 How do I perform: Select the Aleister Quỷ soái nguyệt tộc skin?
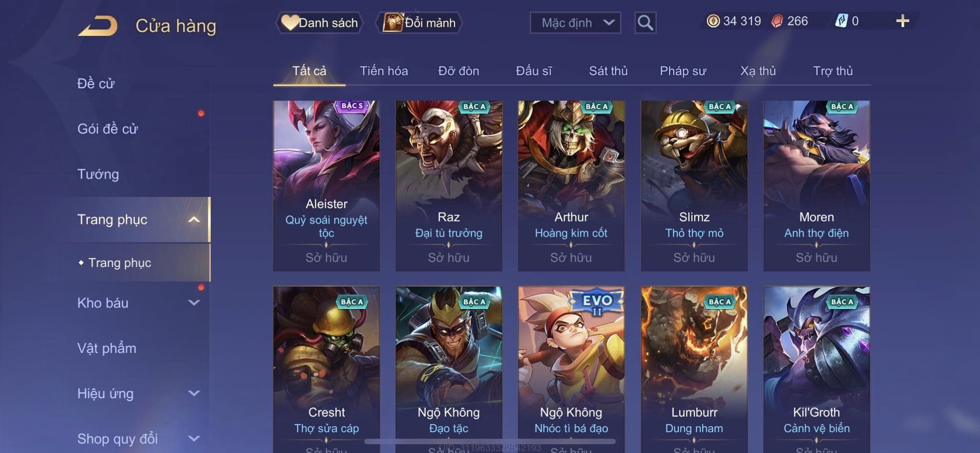tap(326, 186)
